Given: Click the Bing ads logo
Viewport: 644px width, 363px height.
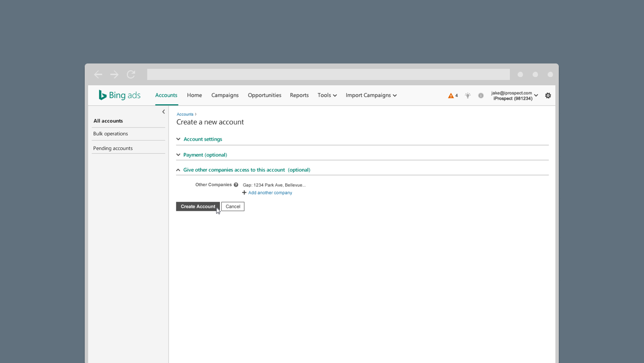Looking at the screenshot, I should pos(119,95).
